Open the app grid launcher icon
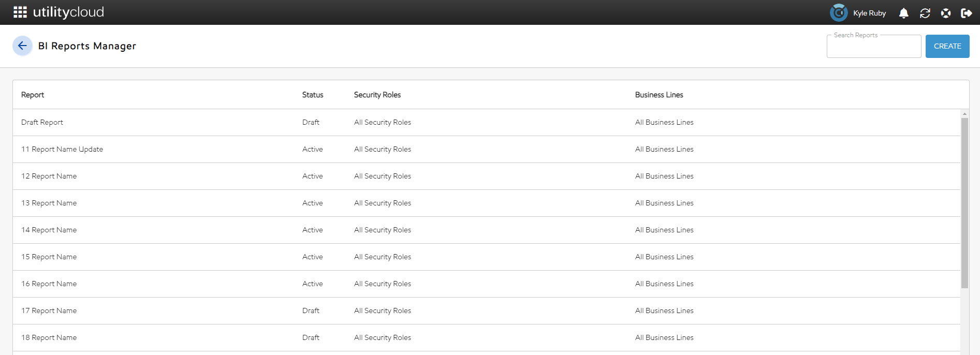 pyautogui.click(x=20, y=12)
